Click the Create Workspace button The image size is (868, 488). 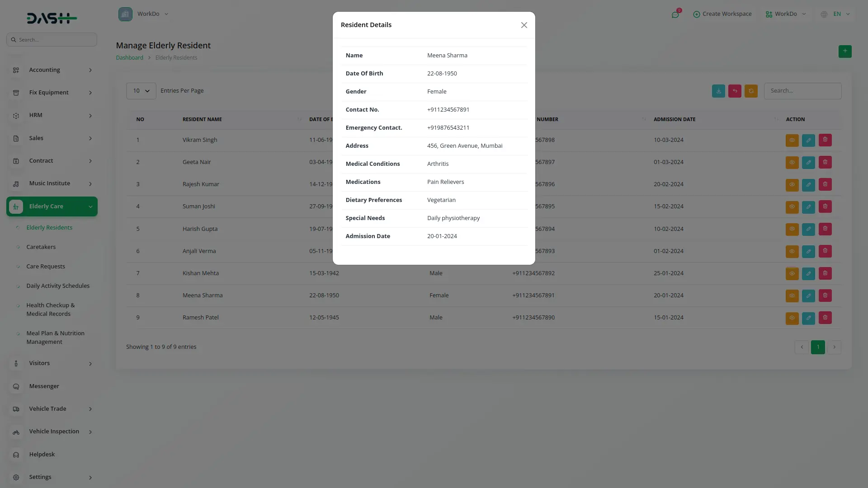tap(722, 14)
